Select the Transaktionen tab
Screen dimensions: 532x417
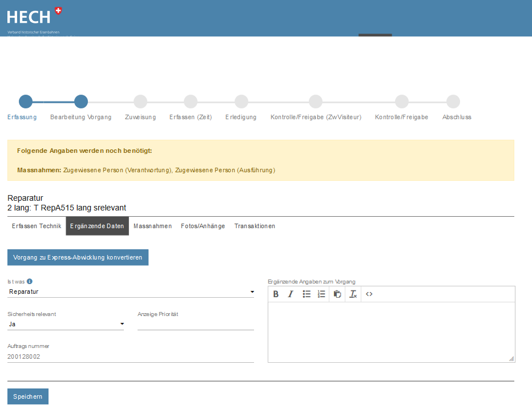point(255,226)
